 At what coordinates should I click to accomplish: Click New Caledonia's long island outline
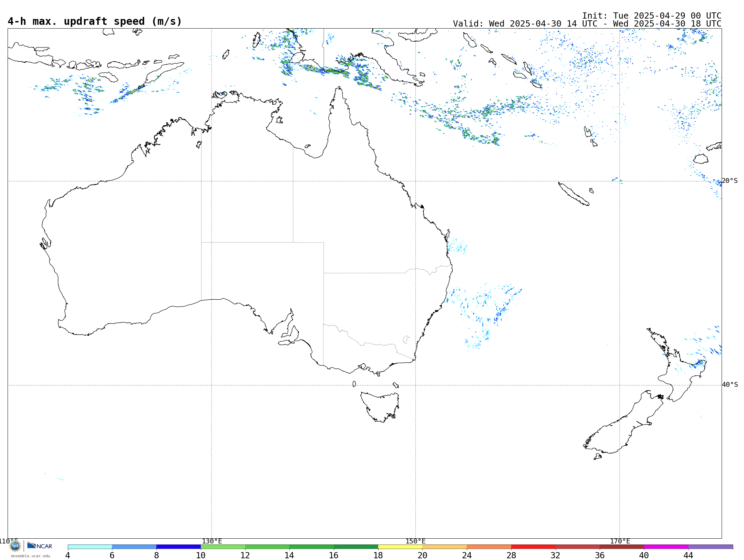tap(573, 194)
